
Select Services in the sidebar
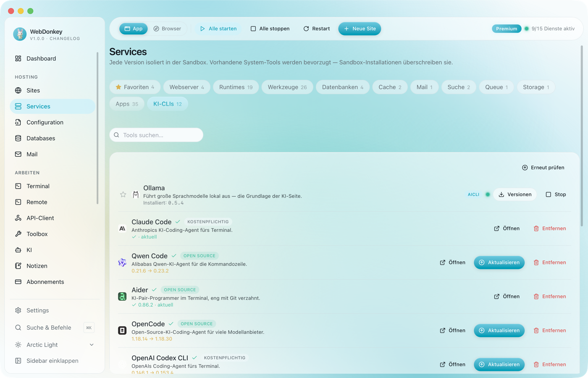(x=53, y=106)
